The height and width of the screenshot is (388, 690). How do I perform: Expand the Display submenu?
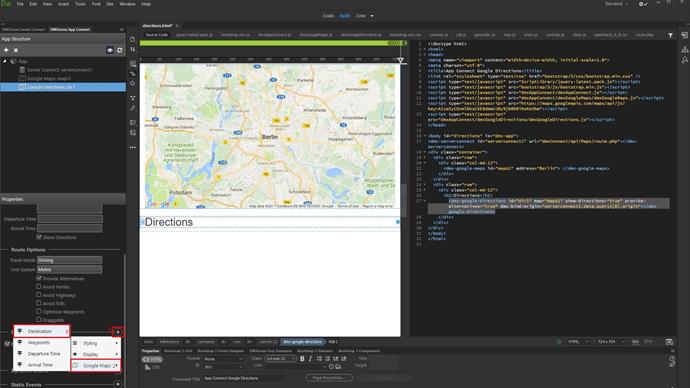(x=95, y=354)
